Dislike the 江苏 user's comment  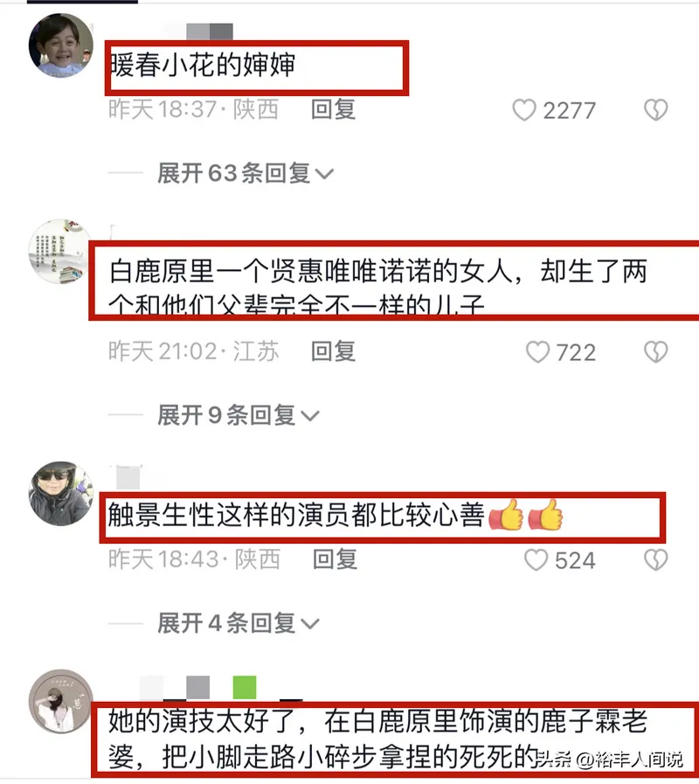coord(655,352)
